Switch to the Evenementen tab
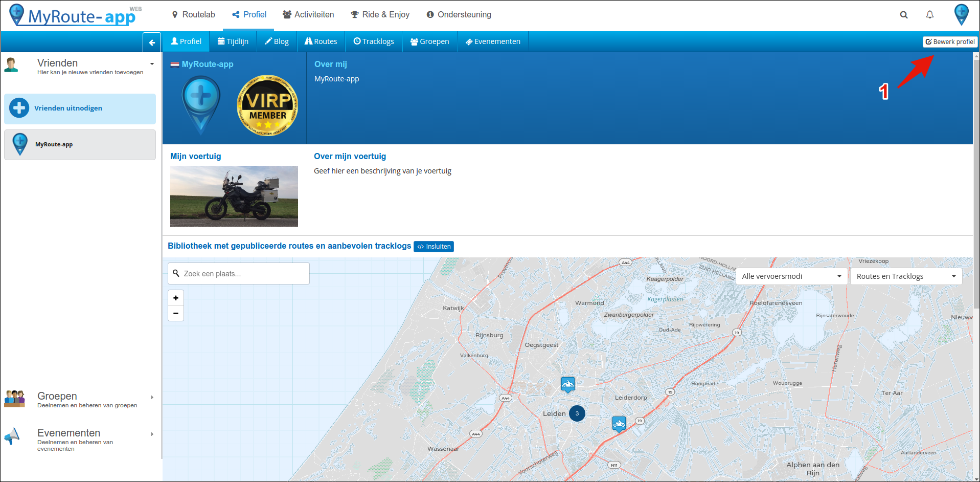Screen dimensions: 980x482 (x=493, y=41)
